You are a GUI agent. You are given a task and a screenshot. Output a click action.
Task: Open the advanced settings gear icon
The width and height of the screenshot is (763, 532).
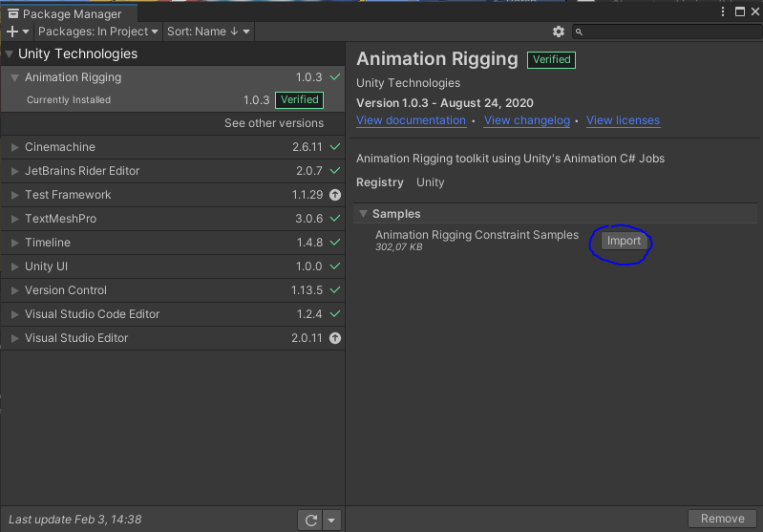click(x=559, y=32)
